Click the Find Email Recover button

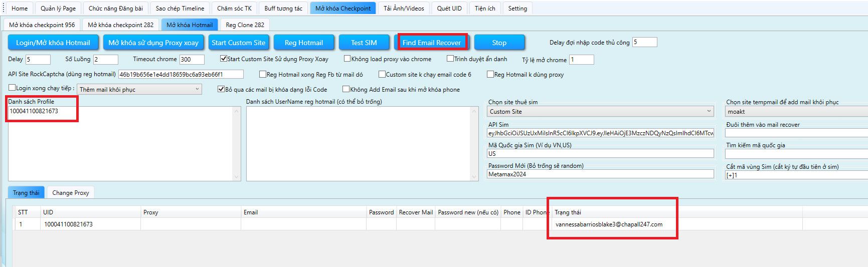point(431,43)
